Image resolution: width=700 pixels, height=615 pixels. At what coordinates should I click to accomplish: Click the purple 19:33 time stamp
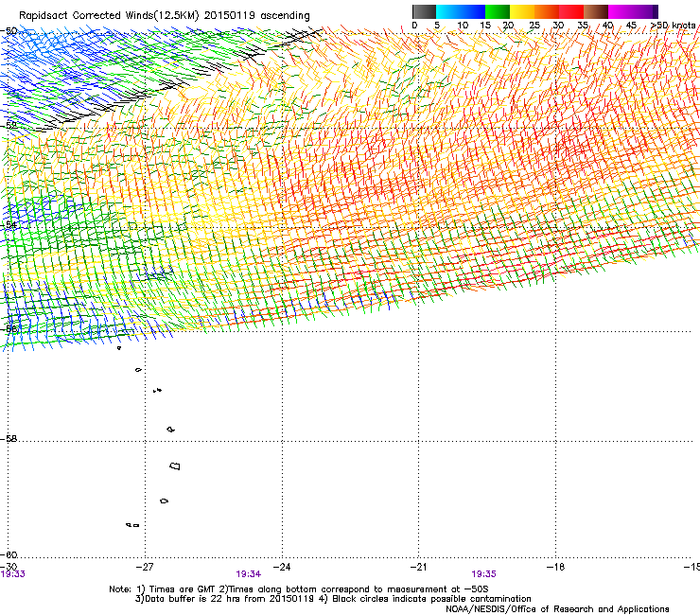point(12,574)
